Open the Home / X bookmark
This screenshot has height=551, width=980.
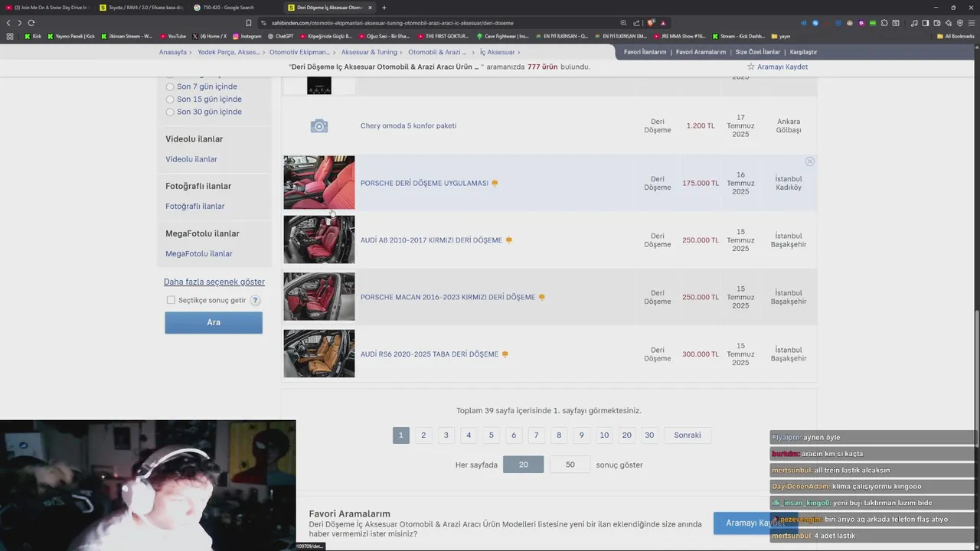click(209, 36)
